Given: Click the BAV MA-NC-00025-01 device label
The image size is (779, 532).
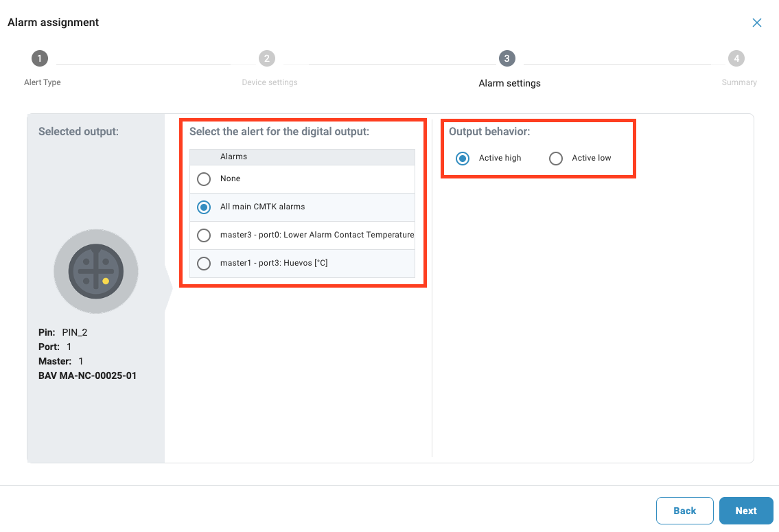Looking at the screenshot, I should tap(87, 375).
